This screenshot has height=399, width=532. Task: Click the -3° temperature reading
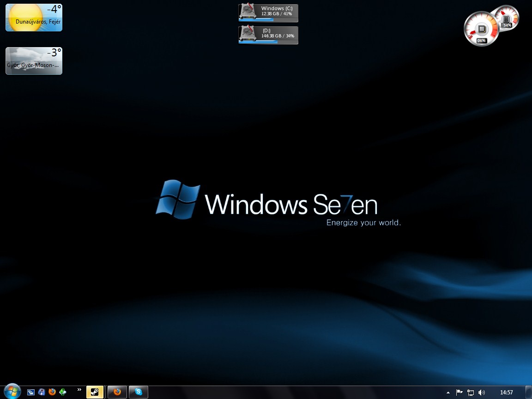pos(54,53)
